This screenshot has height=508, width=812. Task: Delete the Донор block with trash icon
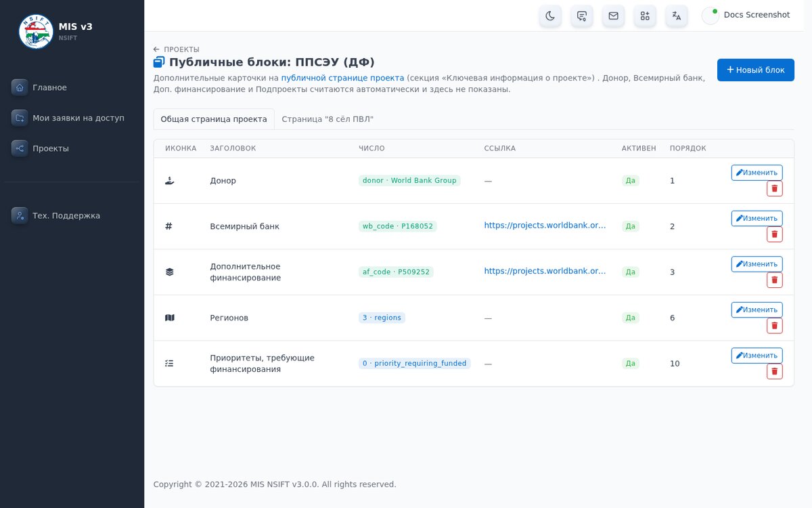pyautogui.click(x=775, y=189)
